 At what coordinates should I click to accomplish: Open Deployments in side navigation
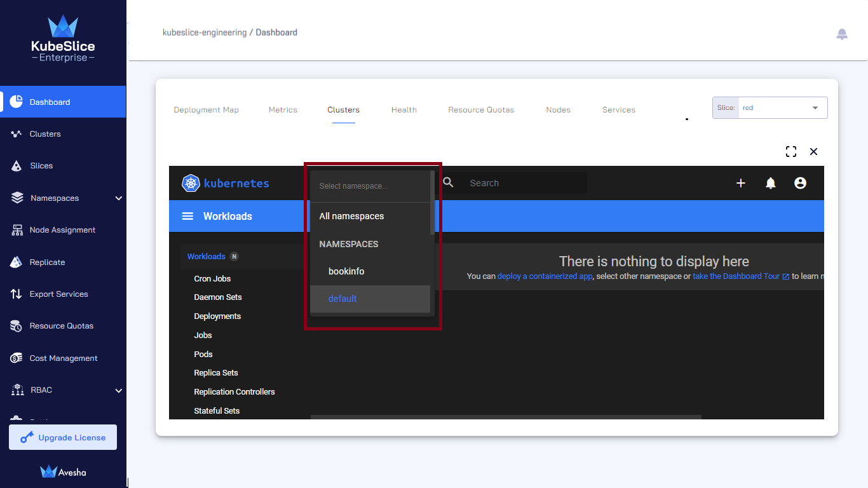coord(217,316)
